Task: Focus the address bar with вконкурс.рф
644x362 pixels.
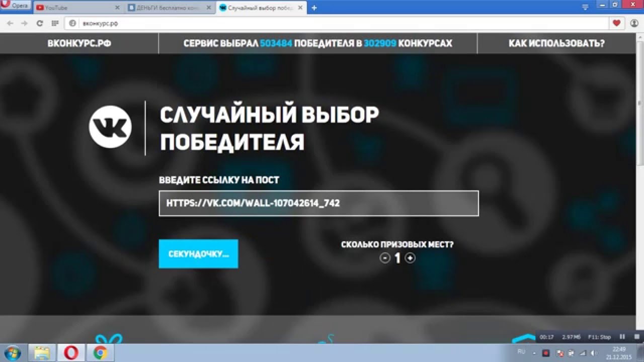Action: pyautogui.click(x=337, y=23)
